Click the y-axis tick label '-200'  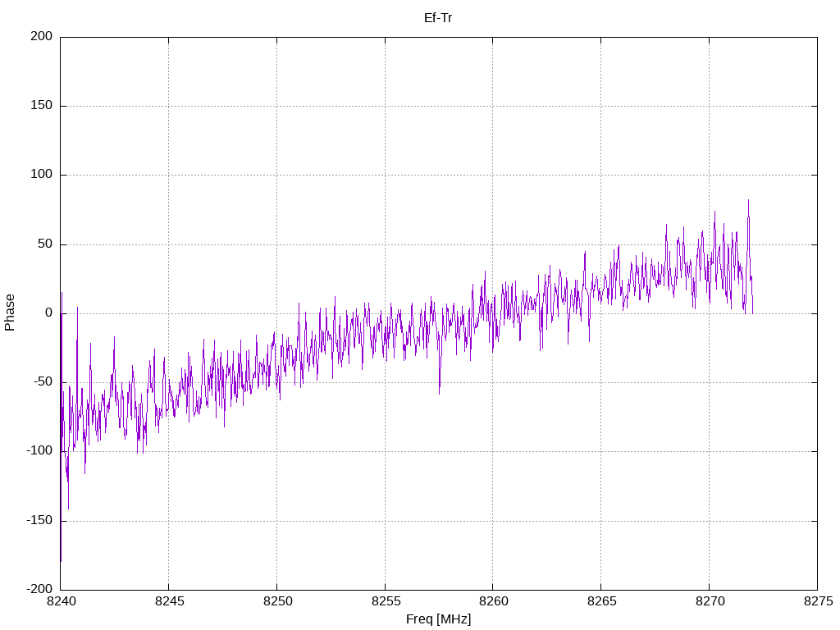point(39,589)
